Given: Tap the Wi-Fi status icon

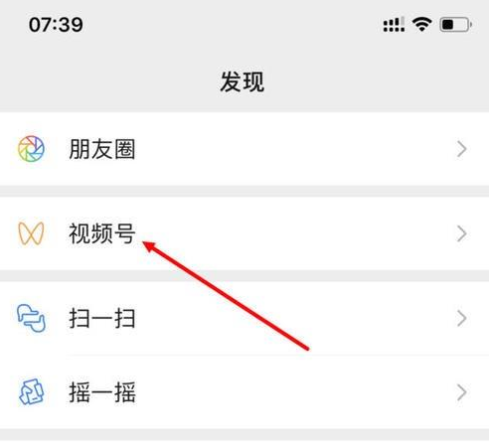Looking at the screenshot, I should [421, 25].
